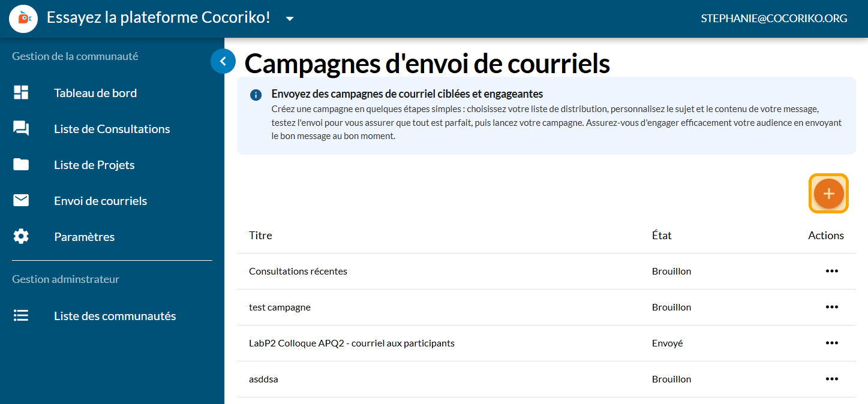Screen dimensions: 868x404
Task: Open the stephanie@cocoriko.org account menu
Action: (774, 19)
